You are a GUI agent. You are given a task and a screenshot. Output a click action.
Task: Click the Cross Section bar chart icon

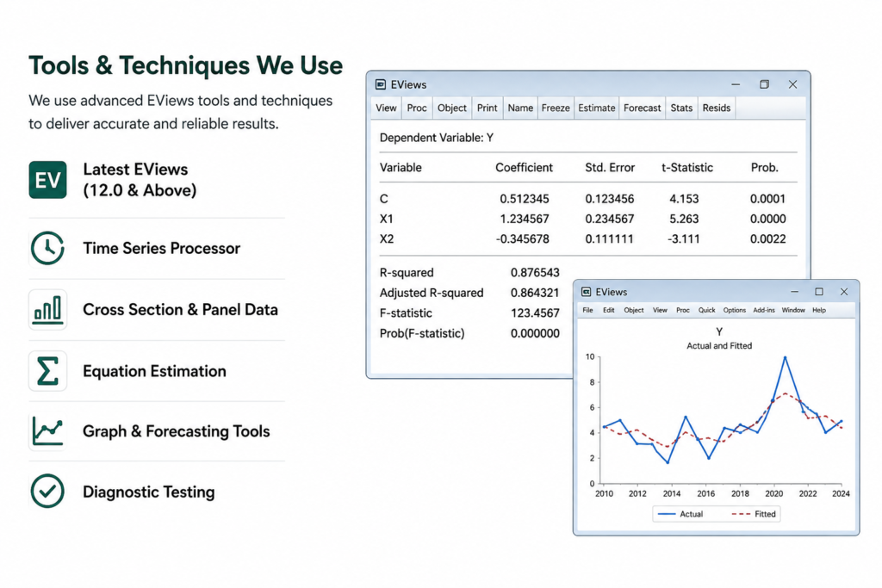[48, 309]
